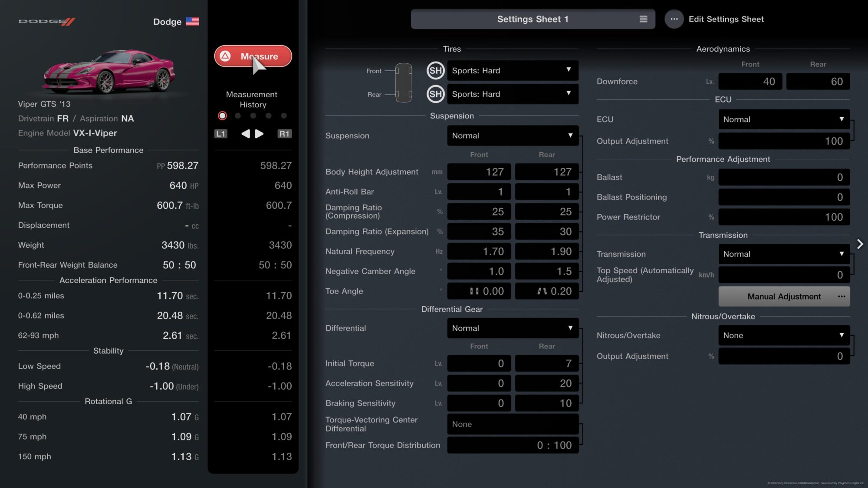The image size is (868, 488).
Task: Select ECU Output Adjustment value 100
Action: tap(784, 141)
